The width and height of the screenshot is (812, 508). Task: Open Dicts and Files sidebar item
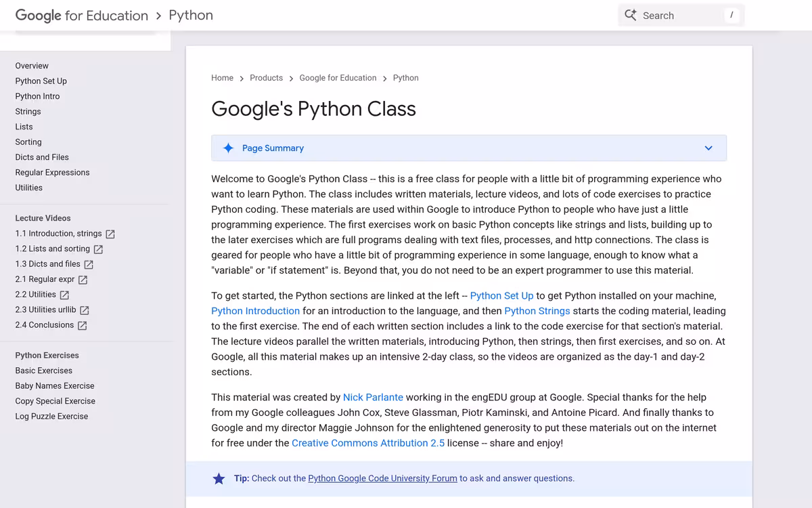point(42,157)
